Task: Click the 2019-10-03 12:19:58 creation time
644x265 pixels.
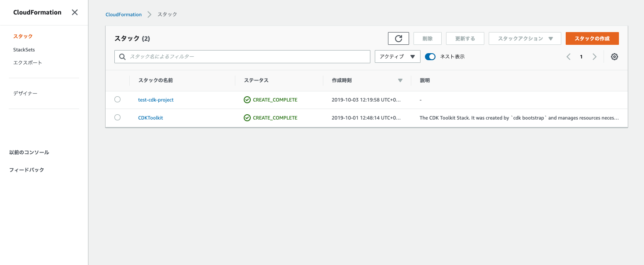Action: coord(366,100)
